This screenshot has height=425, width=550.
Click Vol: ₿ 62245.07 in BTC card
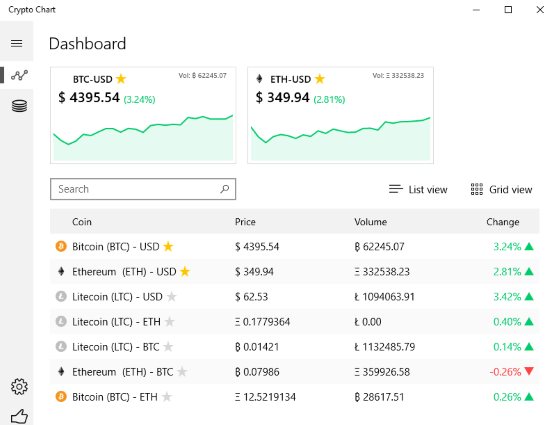tap(202, 75)
